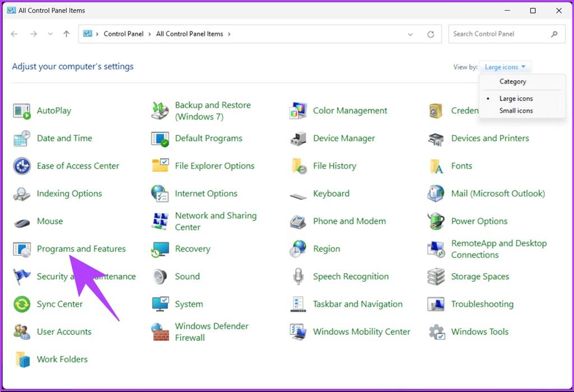Expand chevron after All Control Panel Items
The width and height of the screenshot is (574, 392).
click(x=229, y=34)
